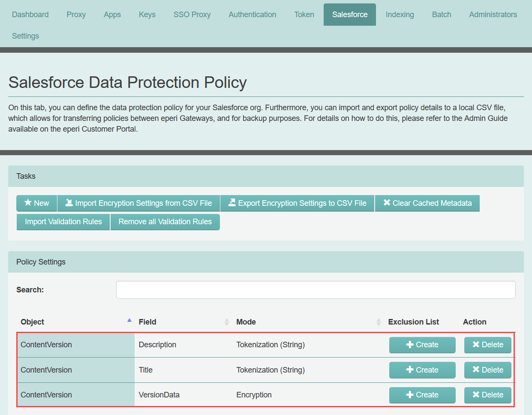Open the Settings tab
The height and width of the screenshot is (415, 532).
pyautogui.click(x=25, y=36)
